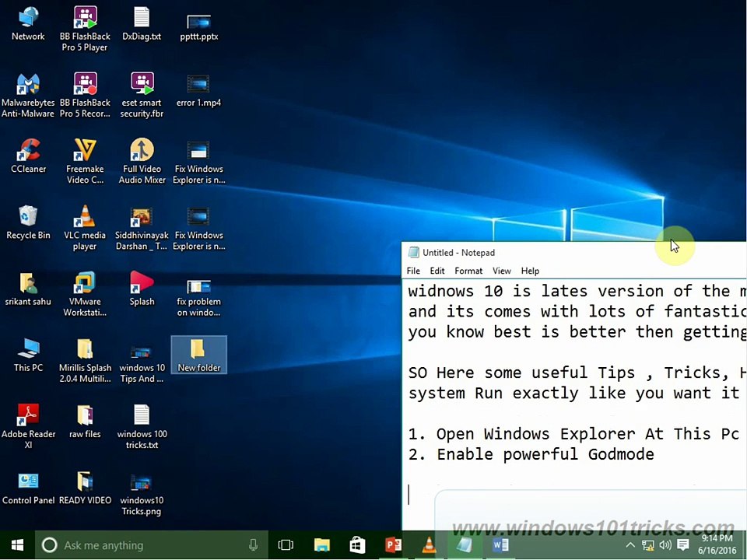747x560 pixels.
Task: Open Full Video Audio Mixer
Action: point(142,162)
